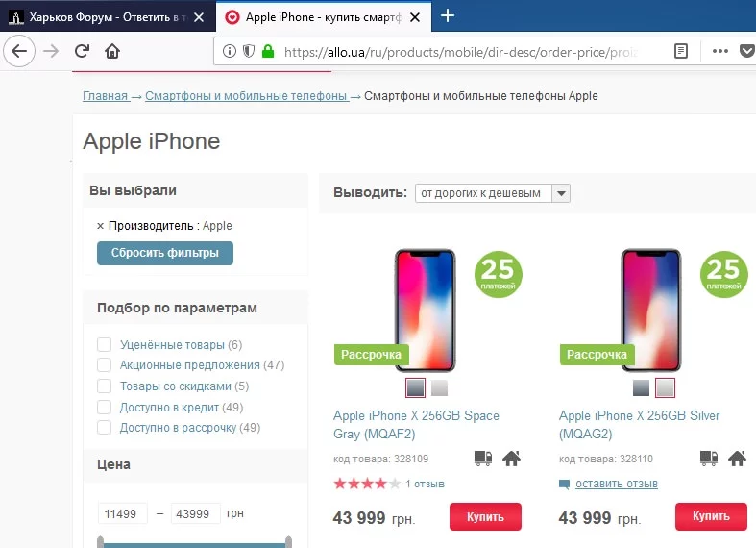Remove the Производитель Apple filter with x
Viewport: 756px width, 548px height.
[100, 226]
